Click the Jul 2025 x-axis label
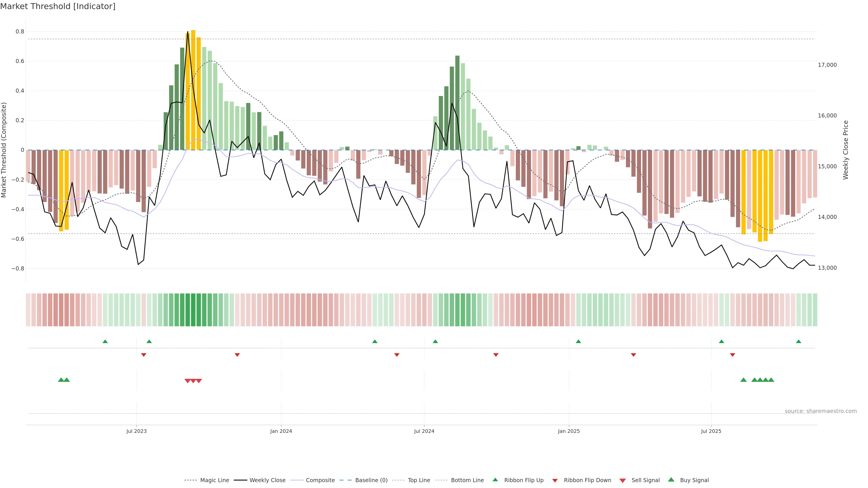868x488 pixels. point(711,431)
